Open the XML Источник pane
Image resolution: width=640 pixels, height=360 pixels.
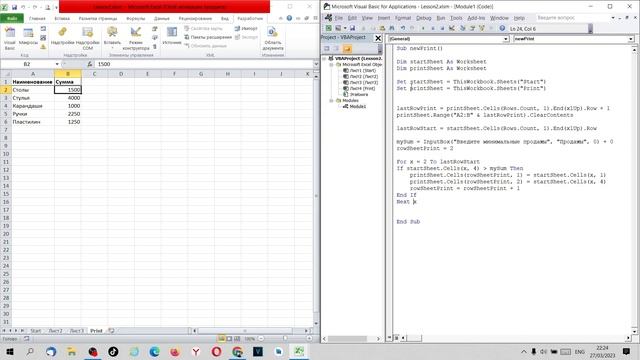(172, 37)
